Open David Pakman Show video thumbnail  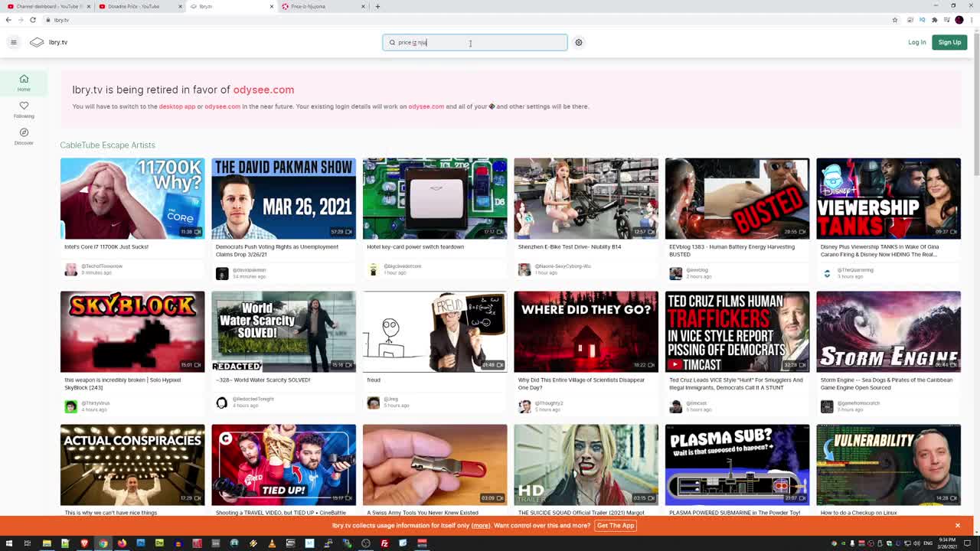283,198
